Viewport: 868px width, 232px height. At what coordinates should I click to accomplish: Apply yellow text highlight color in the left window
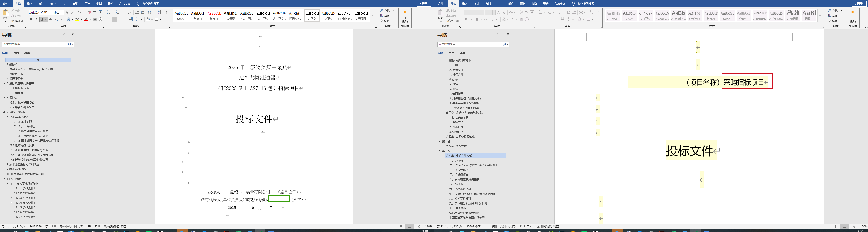pos(77,20)
